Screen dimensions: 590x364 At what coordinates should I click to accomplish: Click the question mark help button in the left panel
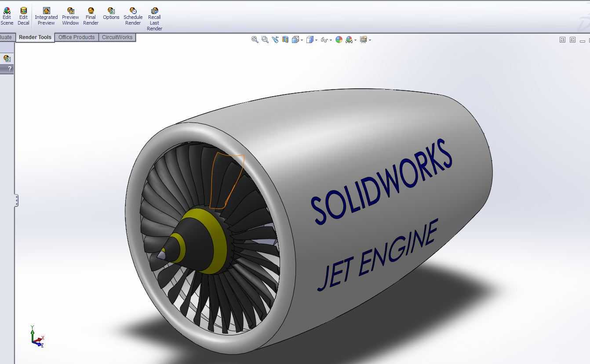10,68
